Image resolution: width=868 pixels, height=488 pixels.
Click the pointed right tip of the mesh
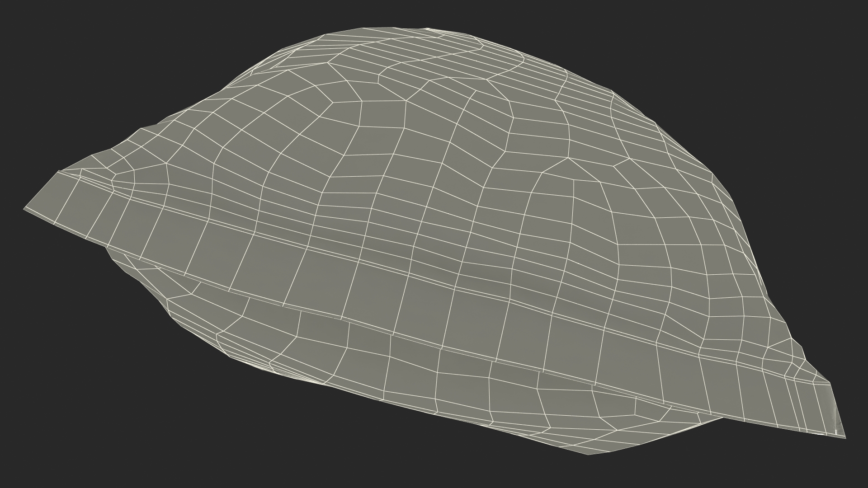(x=844, y=436)
